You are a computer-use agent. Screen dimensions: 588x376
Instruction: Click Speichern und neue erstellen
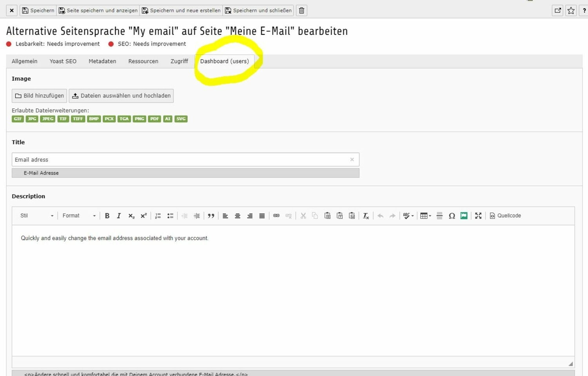181,11
